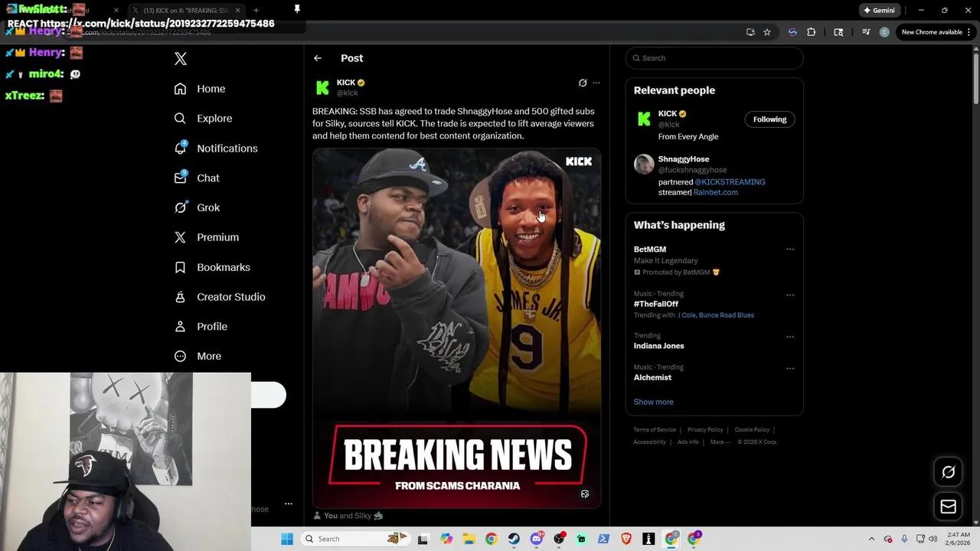Open the Rainbet.com link
This screenshot has height=551, width=980.
(715, 192)
